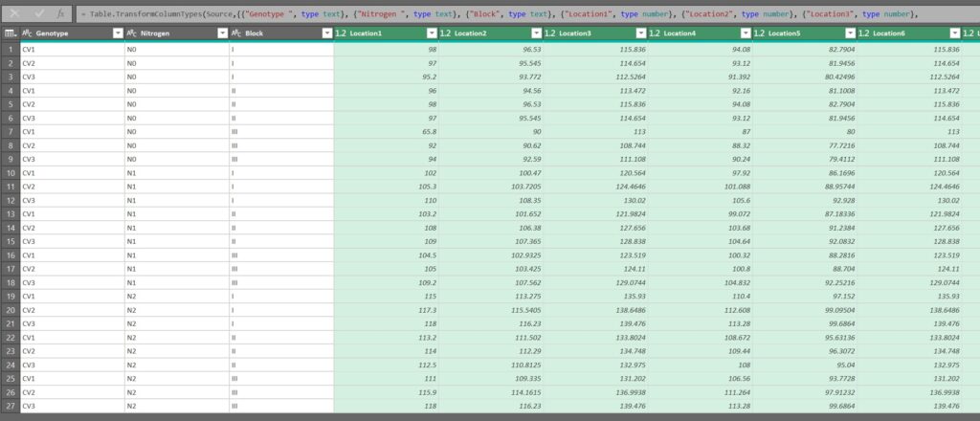This screenshot has height=421, width=980.
Task: Click the fx function icon
Action: point(61,13)
